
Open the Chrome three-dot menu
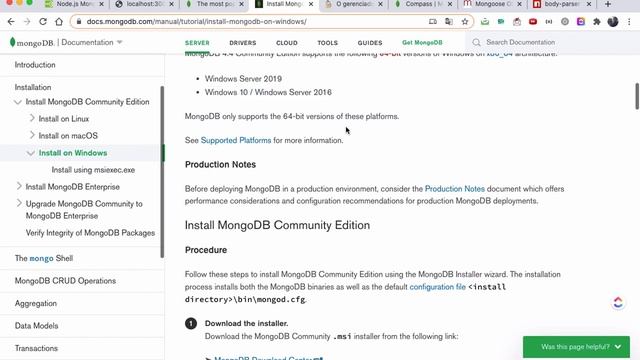point(629,22)
